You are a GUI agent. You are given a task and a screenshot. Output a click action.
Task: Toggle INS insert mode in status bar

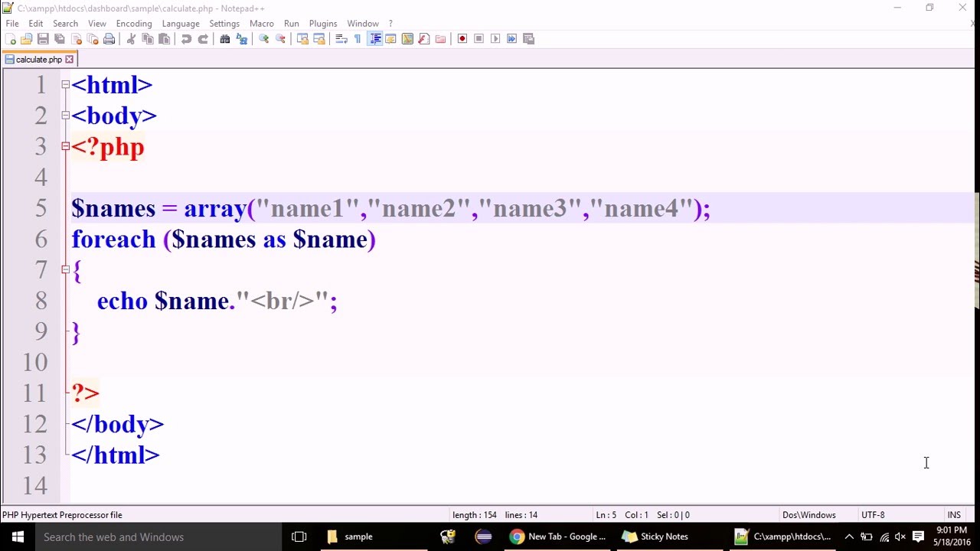[954, 515]
